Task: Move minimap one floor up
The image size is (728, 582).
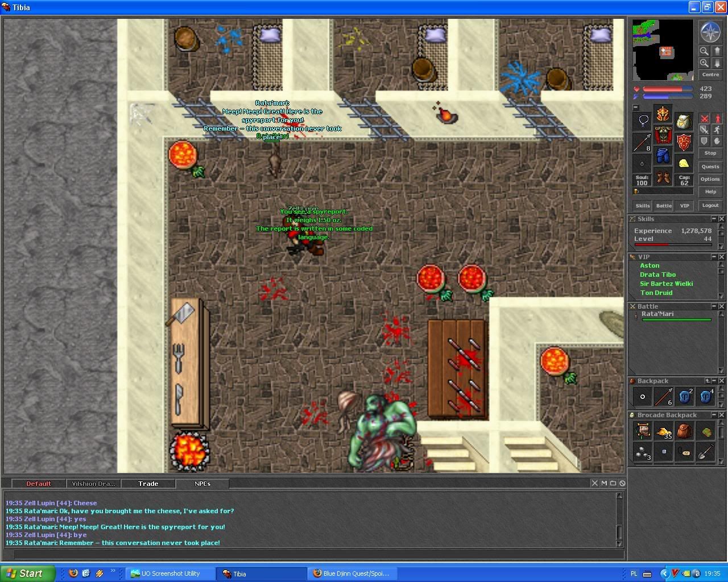Action: tap(717, 51)
